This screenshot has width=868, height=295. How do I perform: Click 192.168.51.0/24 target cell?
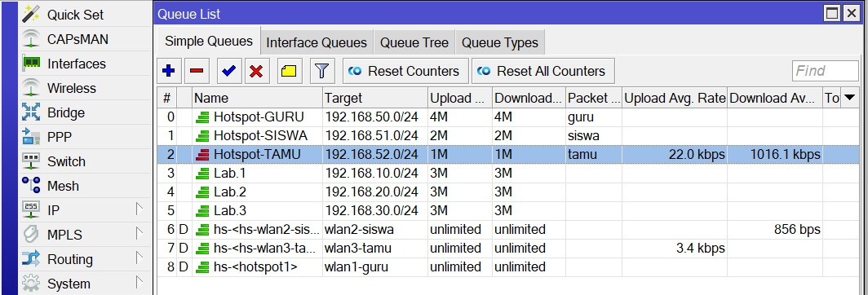tap(375, 135)
